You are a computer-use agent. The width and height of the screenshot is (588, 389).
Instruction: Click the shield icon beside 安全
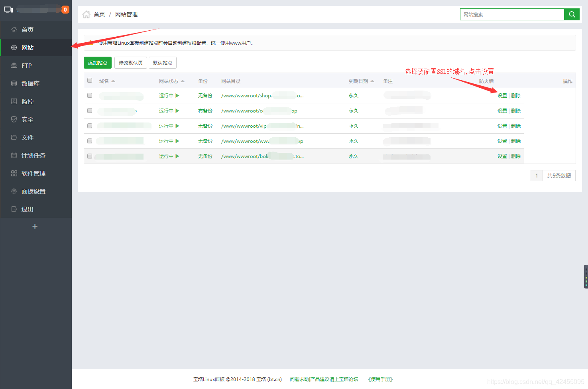tap(14, 119)
